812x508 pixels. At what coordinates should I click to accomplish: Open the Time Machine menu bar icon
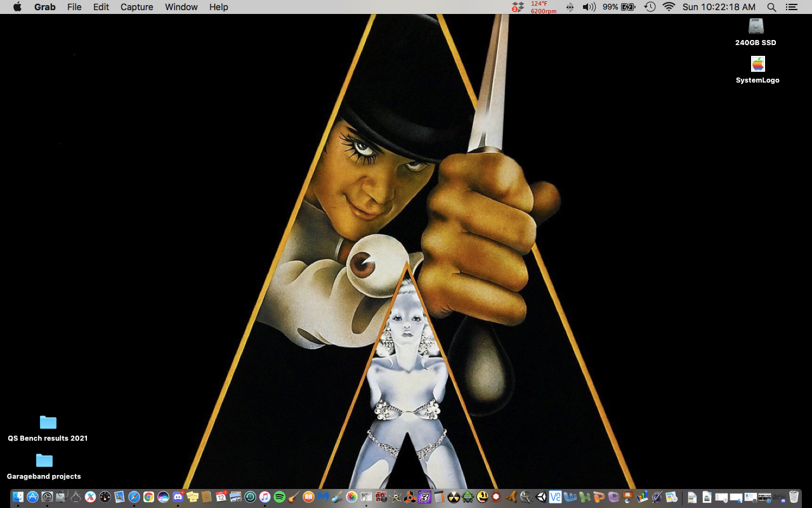pyautogui.click(x=650, y=7)
